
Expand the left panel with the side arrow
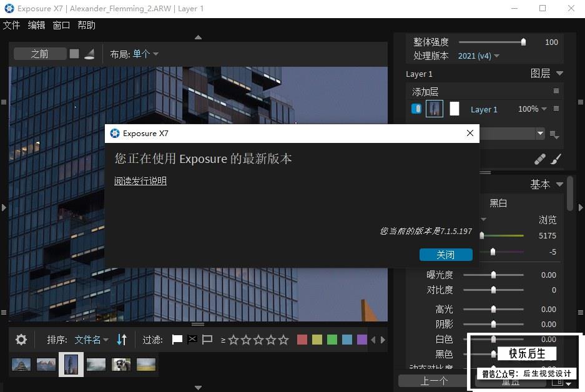click(4, 207)
